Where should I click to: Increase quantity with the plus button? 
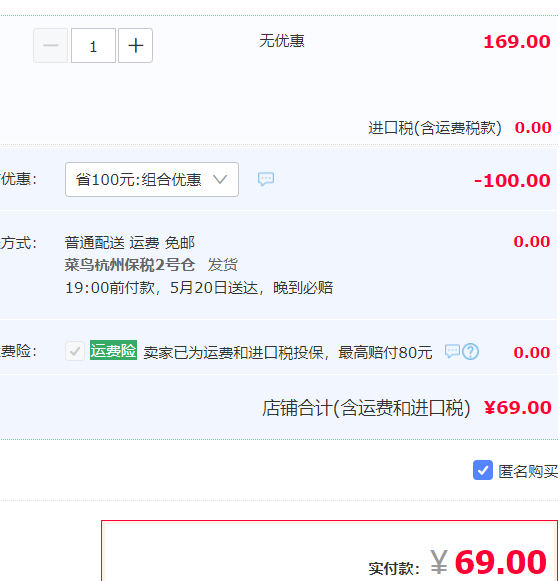(135, 46)
